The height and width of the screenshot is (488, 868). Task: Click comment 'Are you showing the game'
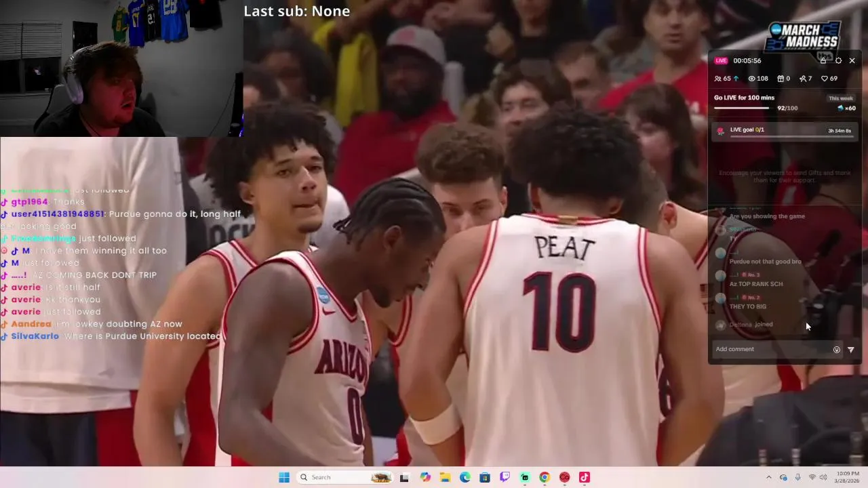click(767, 216)
